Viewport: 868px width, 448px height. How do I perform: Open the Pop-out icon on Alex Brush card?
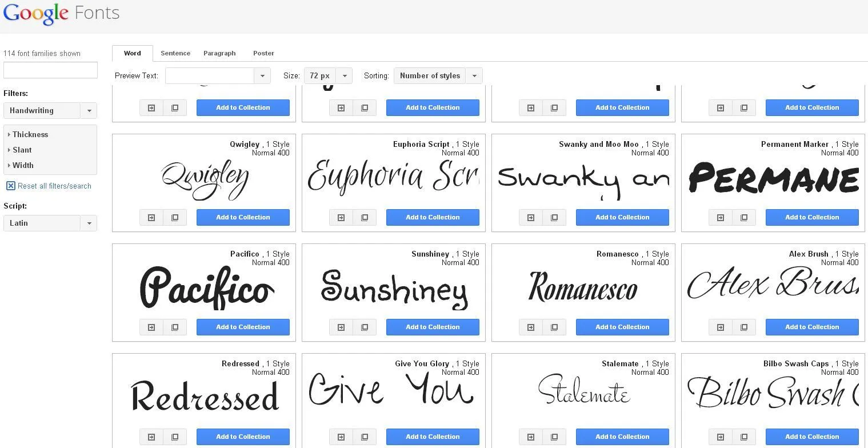pos(744,327)
